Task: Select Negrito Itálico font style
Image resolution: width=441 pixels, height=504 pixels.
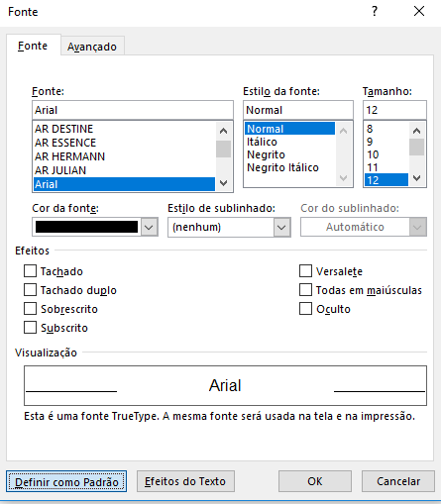Action: pyautogui.click(x=282, y=167)
